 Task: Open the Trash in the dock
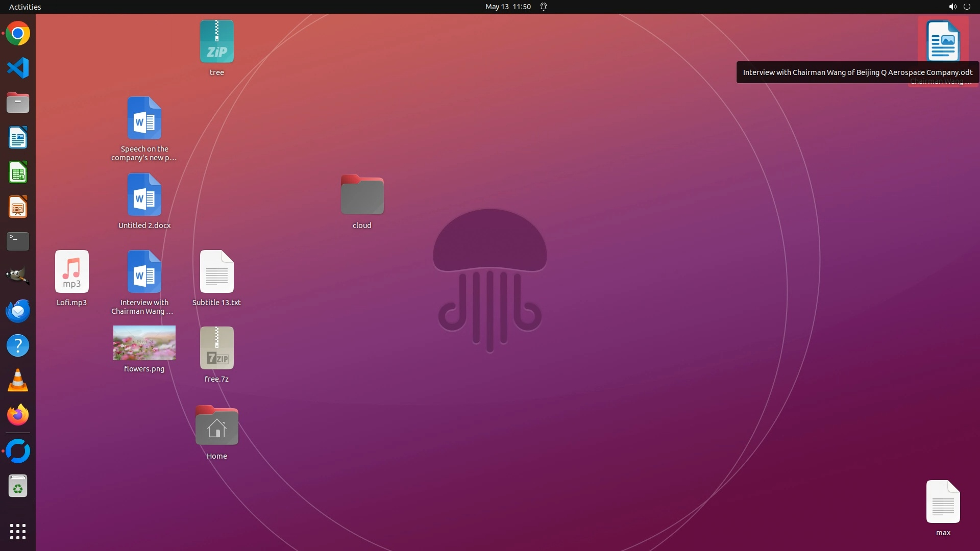pos(18,486)
